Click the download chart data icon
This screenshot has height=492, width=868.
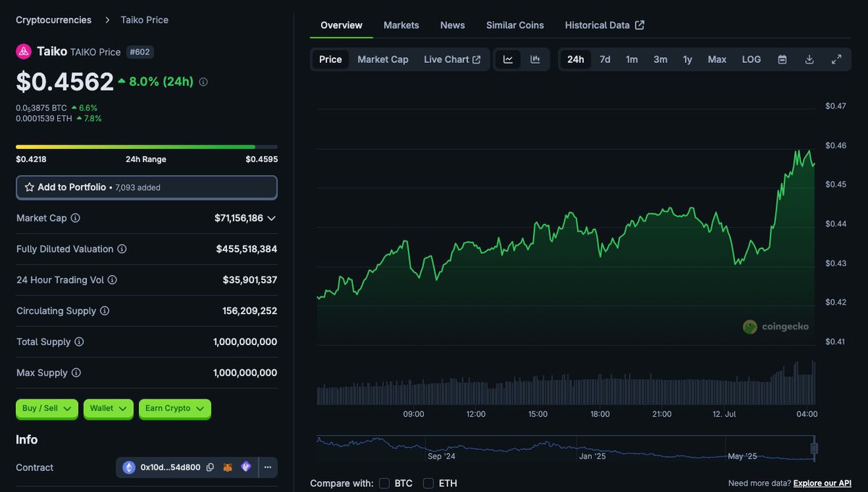pos(809,59)
